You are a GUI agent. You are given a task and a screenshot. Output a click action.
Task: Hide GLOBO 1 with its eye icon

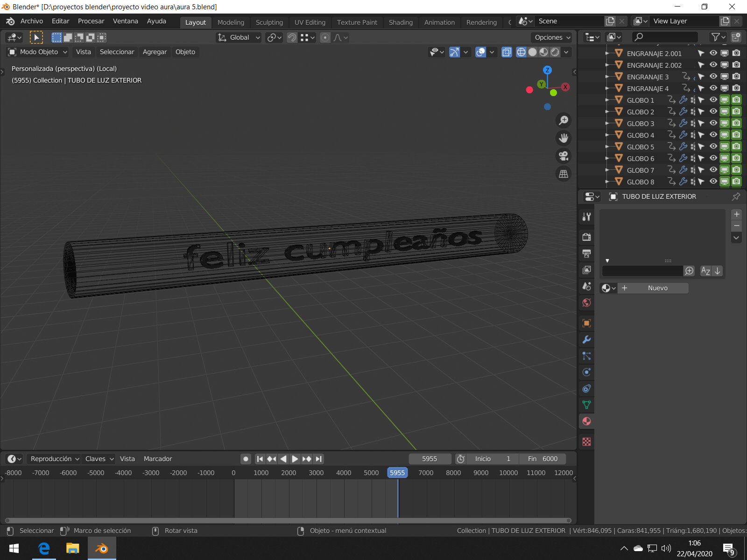click(x=713, y=99)
